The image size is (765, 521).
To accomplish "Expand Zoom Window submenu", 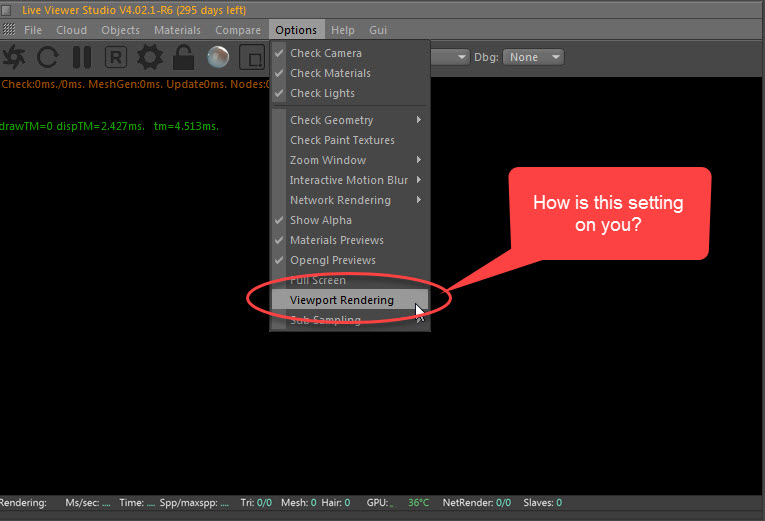I will (x=350, y=160).
